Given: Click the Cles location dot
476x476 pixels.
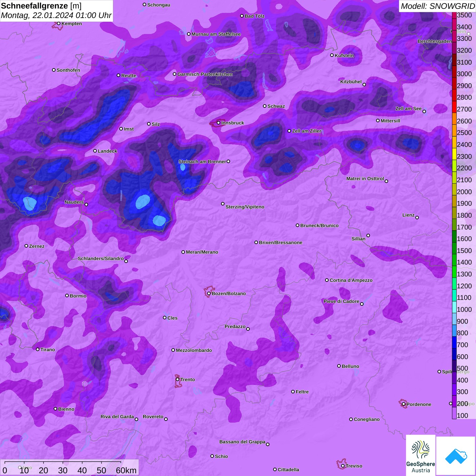Looking at the screenshot, I should pos(165,318).
